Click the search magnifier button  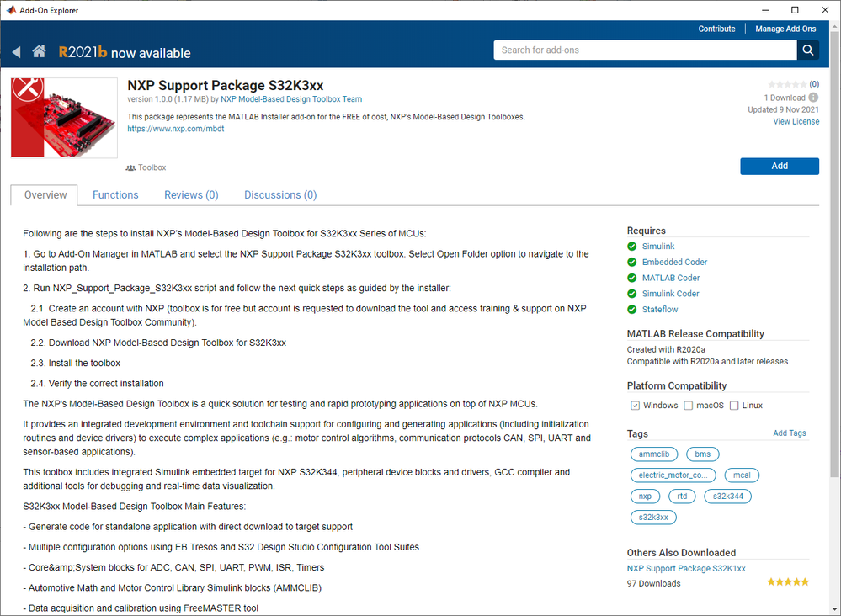[807, 50]
